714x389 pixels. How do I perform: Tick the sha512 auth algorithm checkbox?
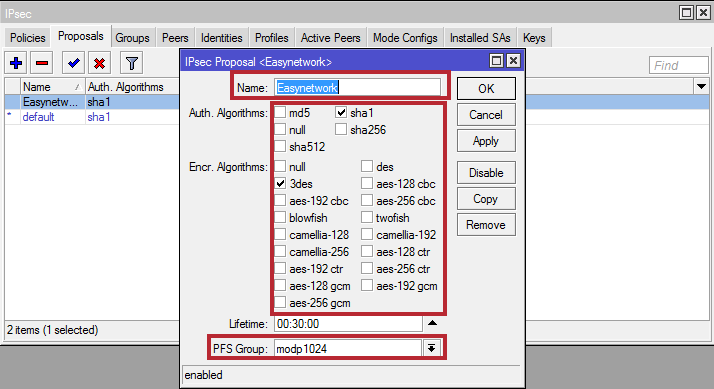[280, 147]
